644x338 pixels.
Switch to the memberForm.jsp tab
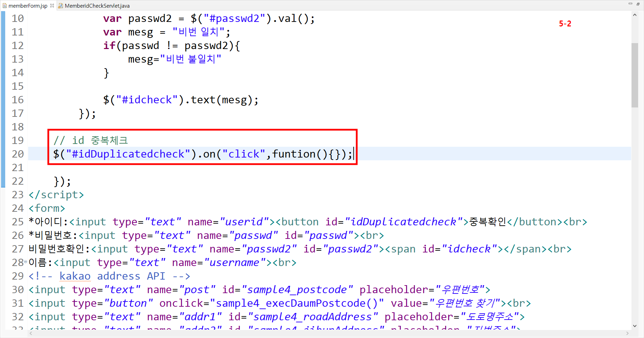[x=28, y=6]
